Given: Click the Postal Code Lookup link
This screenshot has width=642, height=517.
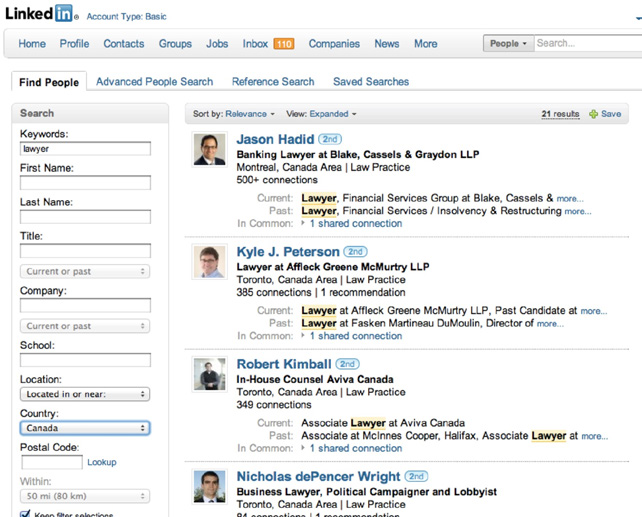Looking at the screenshot, I should point(101,462).
